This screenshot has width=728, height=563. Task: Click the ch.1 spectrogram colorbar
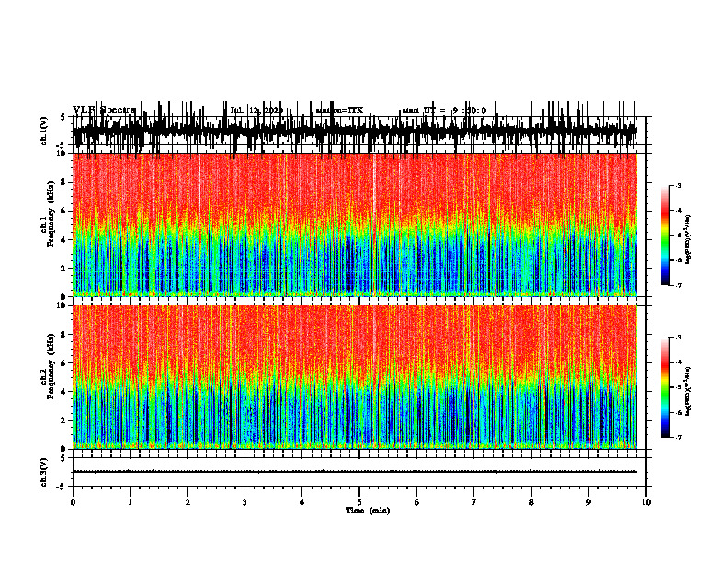(665, 236)
